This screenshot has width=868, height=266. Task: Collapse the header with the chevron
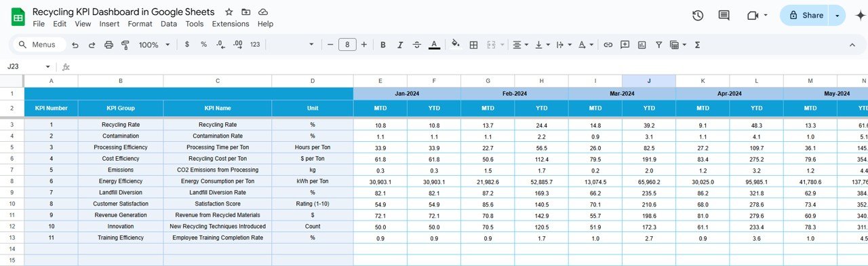pos(852,45)
